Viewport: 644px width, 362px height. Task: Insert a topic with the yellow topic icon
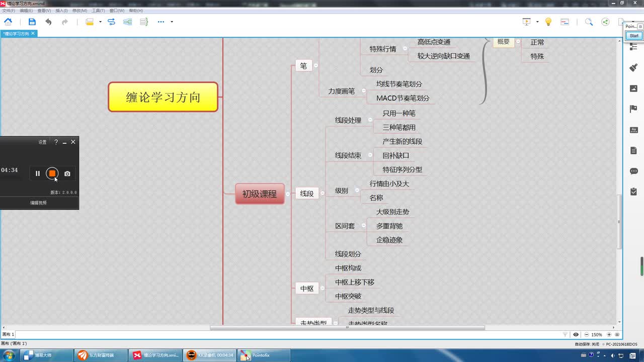click(90, 22)
